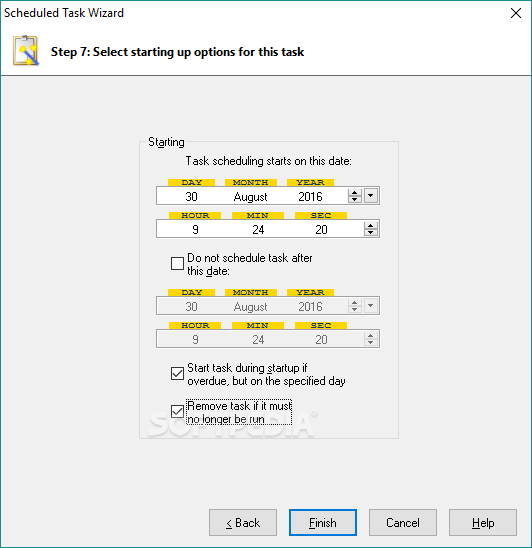Select the start day value 30
Screen dimensions: 532x548
(192, 196)
